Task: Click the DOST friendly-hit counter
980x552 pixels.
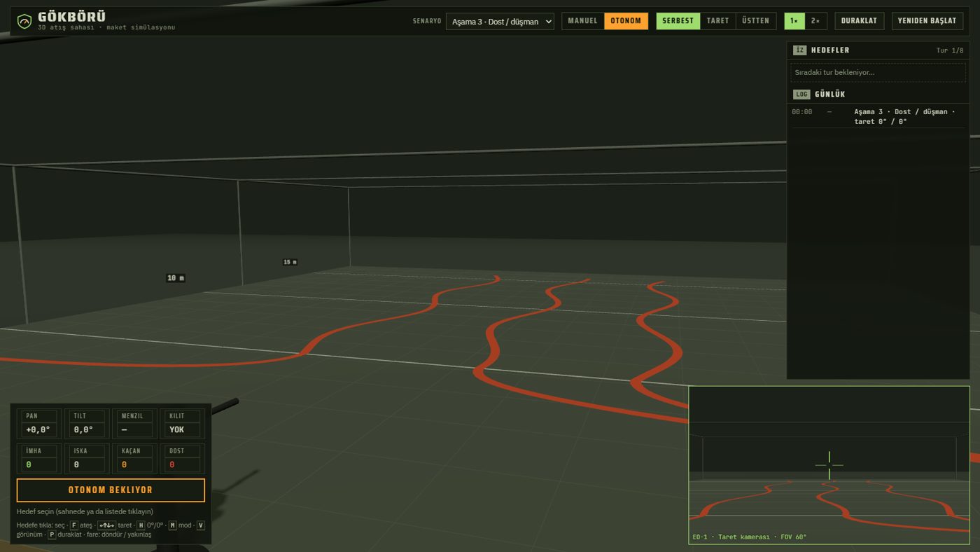Action: 182,459
